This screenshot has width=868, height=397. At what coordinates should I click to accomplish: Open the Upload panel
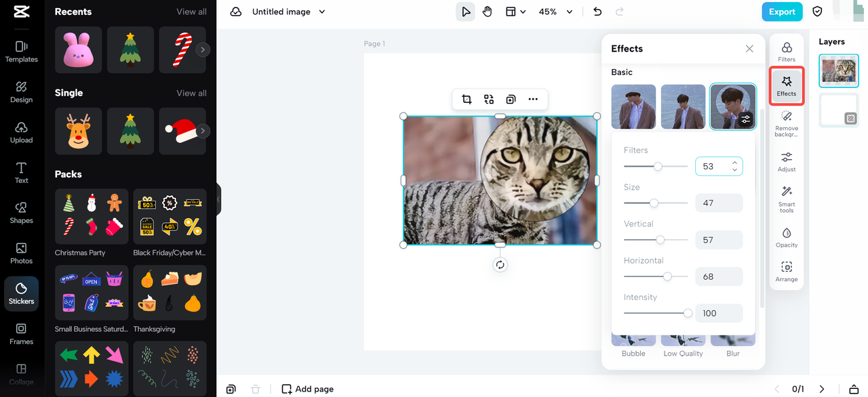click(x=21, y=133)
